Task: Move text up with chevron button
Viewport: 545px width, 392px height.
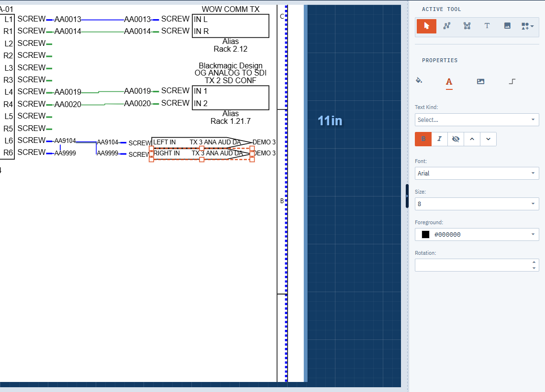Action: [x=472, y=139]
